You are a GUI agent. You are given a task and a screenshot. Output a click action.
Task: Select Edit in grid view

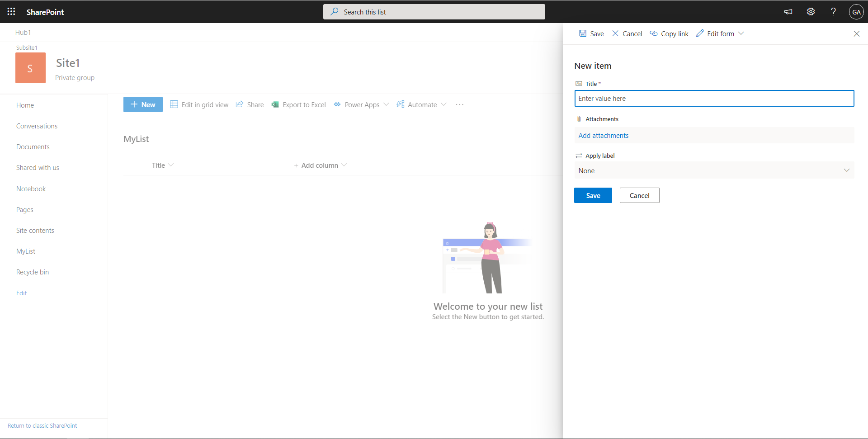[199, 104]
